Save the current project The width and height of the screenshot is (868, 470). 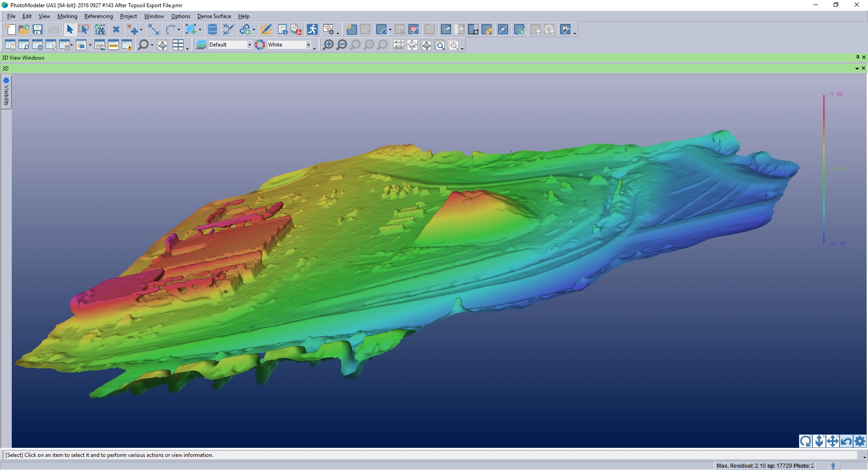tap(38, 29)
